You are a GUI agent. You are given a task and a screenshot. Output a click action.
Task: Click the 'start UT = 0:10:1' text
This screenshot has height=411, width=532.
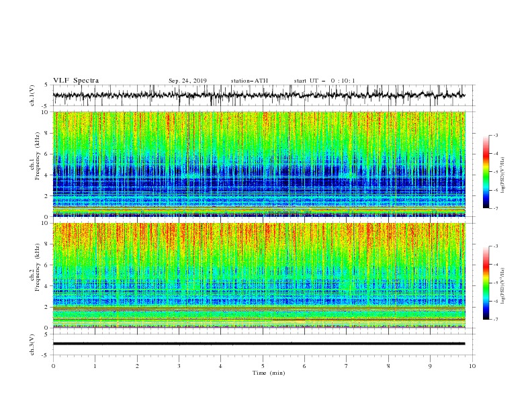[324, 81]
